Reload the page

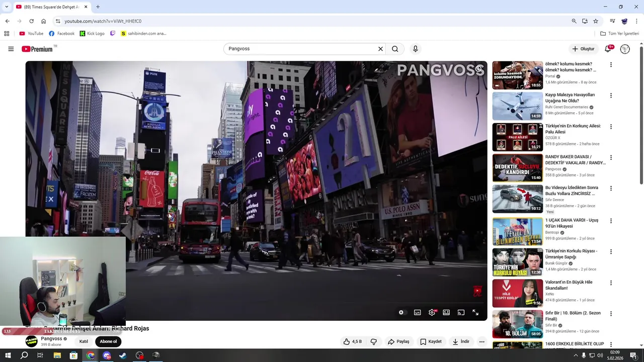[x=31, y=21]
